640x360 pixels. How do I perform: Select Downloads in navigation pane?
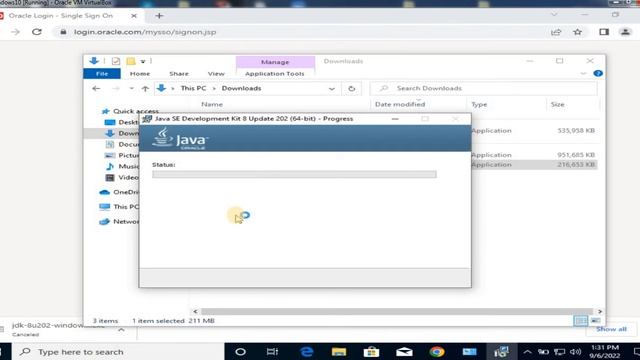coord(122,133)
